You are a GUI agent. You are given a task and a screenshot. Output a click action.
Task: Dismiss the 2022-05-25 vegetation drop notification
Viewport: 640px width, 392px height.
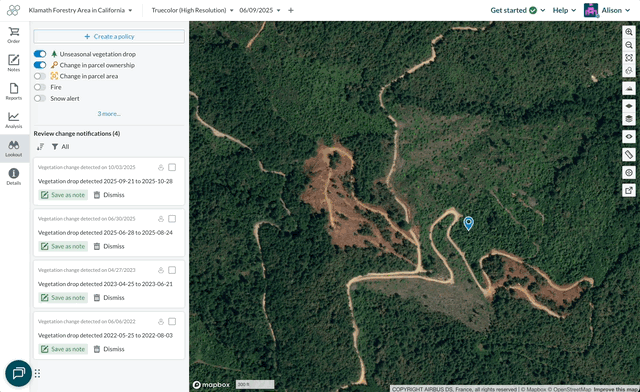click(109, 349)
